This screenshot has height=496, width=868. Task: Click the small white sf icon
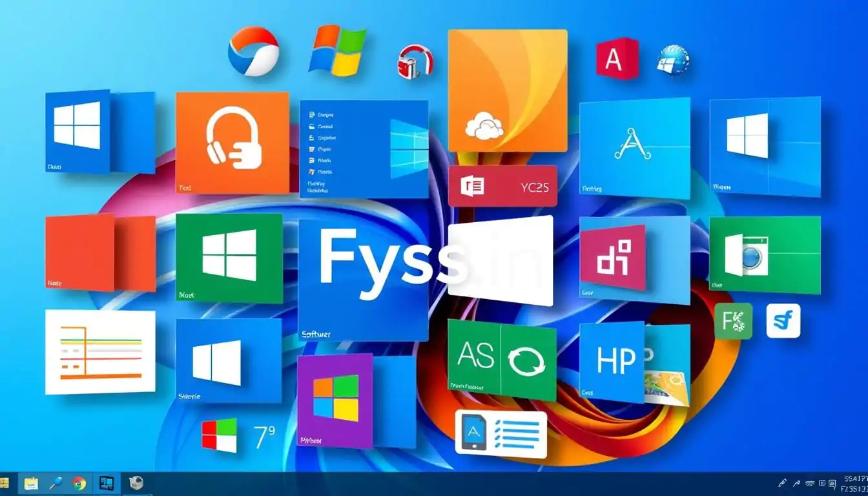pyautogui.click(x=783, y=321)
